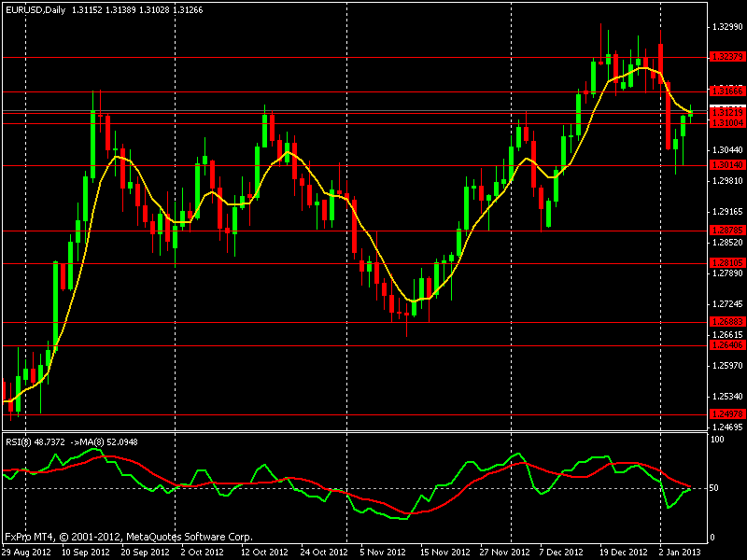The height and width of the screenshot is (560, 747).
Task: Select the 1.26883 red level label
Action: click(727, 322)
